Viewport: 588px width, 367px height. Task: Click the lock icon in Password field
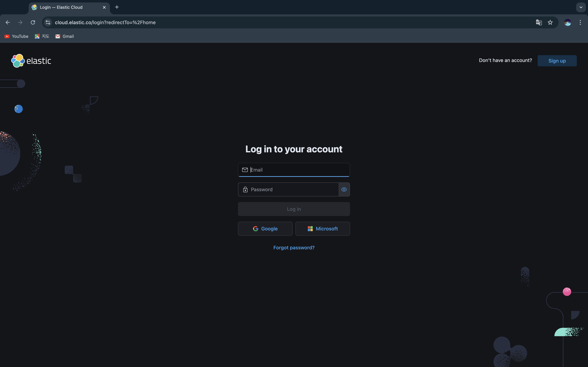click(x=245, y=189)
